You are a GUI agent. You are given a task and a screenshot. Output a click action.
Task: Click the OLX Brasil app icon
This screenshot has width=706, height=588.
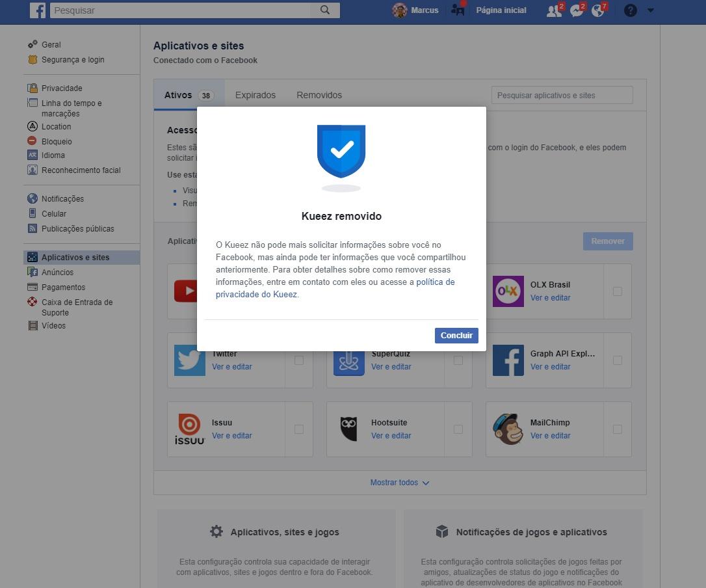click(x=508, y=291)
